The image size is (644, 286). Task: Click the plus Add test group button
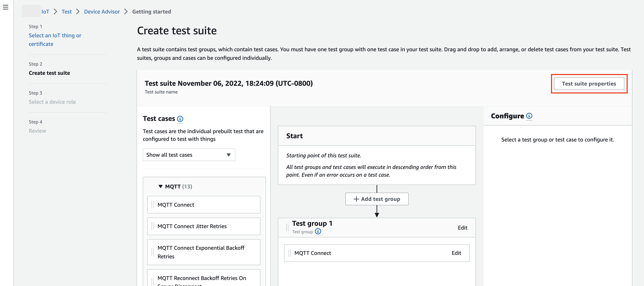[x=377, y=199]
